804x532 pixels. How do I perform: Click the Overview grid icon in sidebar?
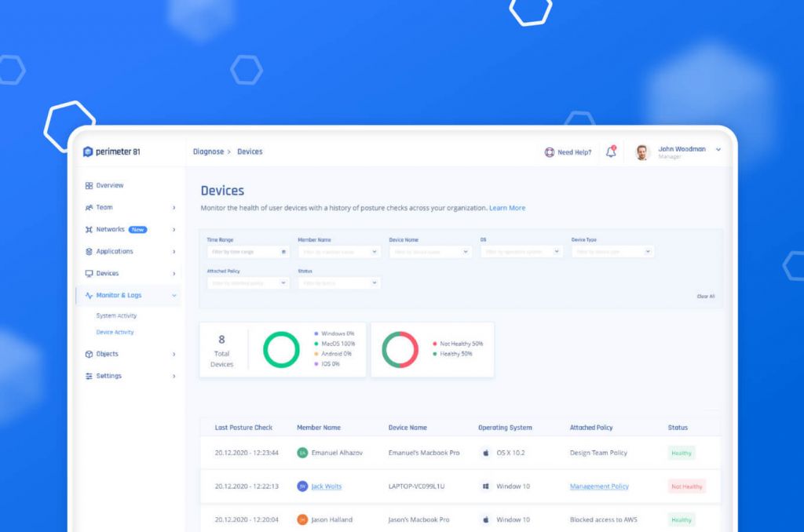[x=89, y=186]
